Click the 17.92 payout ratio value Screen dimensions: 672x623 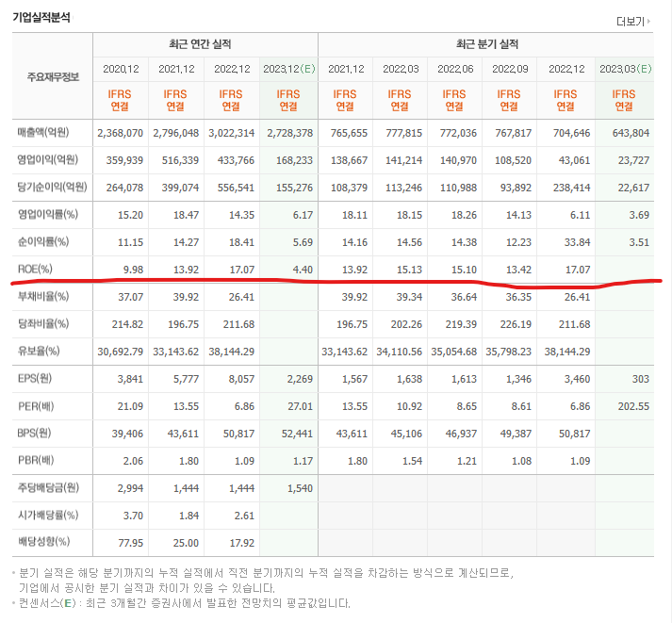pos(242,543)
